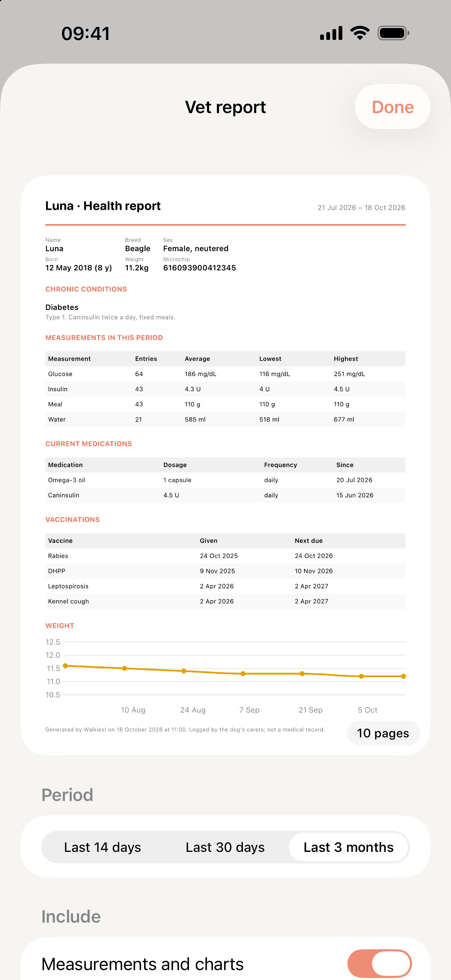Tap the Done button
The width and height of the screenshot is (451, 980).
pyautogui.click(x=393, y=107)
